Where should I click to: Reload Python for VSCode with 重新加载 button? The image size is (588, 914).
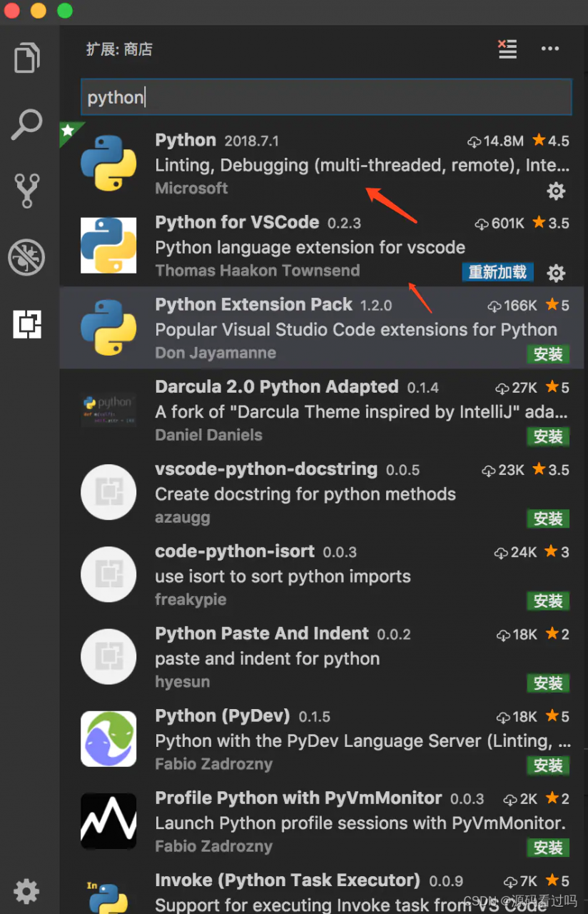tap(497, 272)
